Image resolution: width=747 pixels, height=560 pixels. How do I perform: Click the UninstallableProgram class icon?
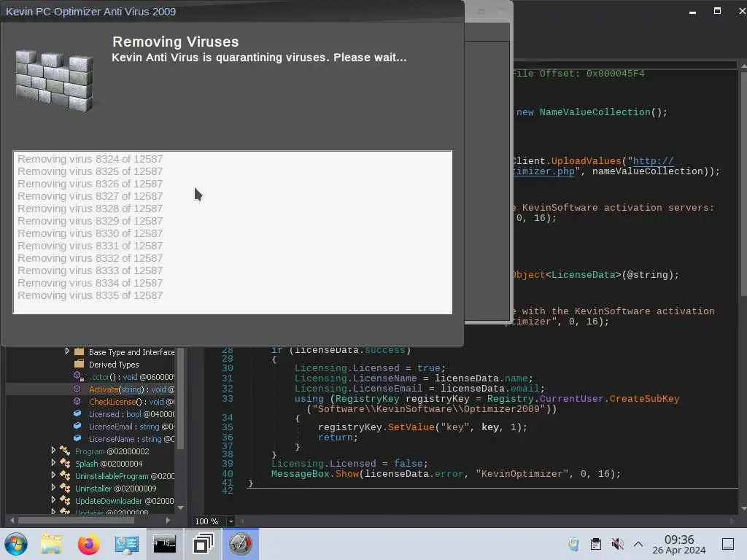pos(65,475)
